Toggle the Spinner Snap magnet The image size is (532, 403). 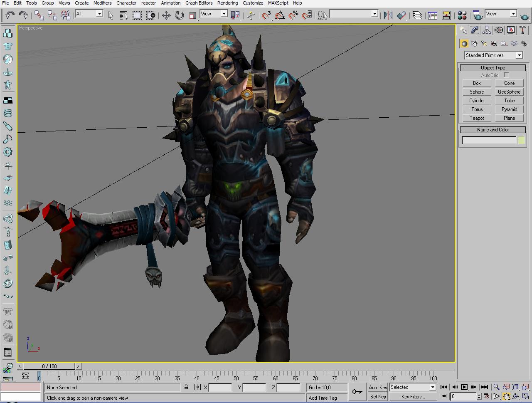click(x=307, y=15)
